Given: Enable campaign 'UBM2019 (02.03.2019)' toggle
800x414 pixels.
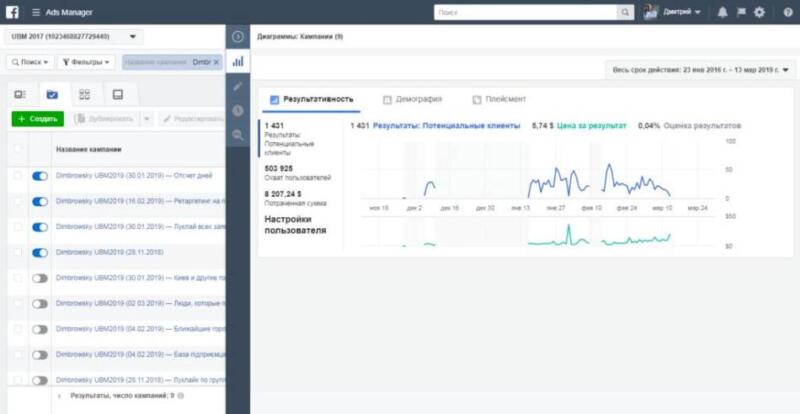Looking at the screenshot, I should pyautogui.click(x=40, y=304).
